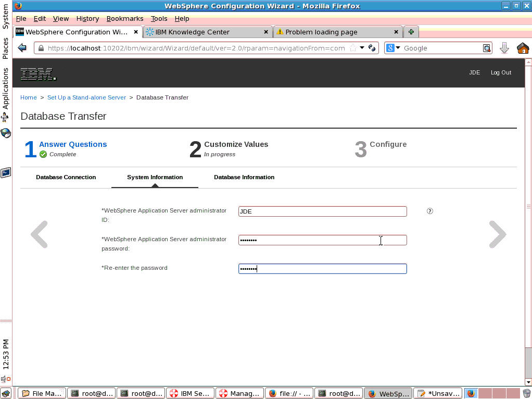The width and height of the screenshot is (532, 399).
Task: Open the Edit menu
Action: (40, 19)
